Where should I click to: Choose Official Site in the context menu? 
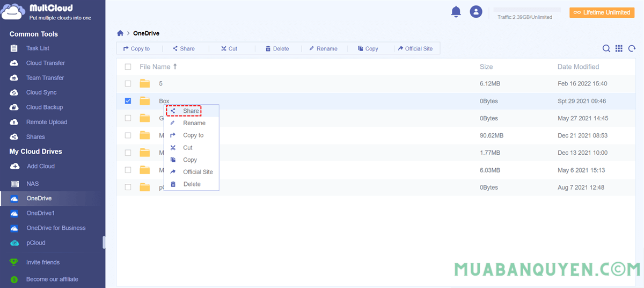click(191, 172)
